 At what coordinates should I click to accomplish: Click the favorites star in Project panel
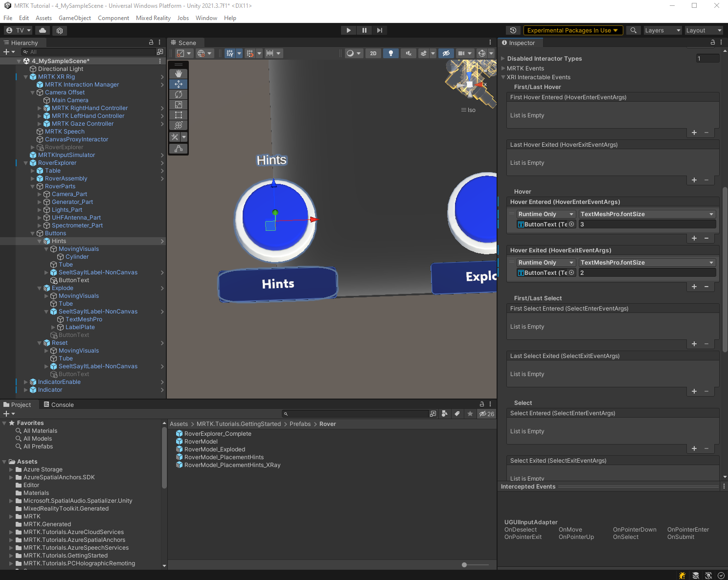[x=470, y=414]
